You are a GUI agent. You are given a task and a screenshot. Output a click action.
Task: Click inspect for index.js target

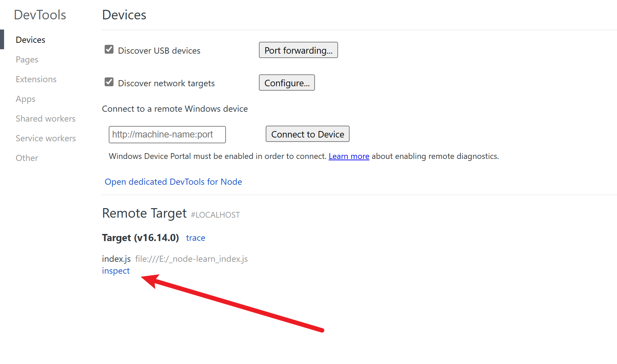click(116, 271)
